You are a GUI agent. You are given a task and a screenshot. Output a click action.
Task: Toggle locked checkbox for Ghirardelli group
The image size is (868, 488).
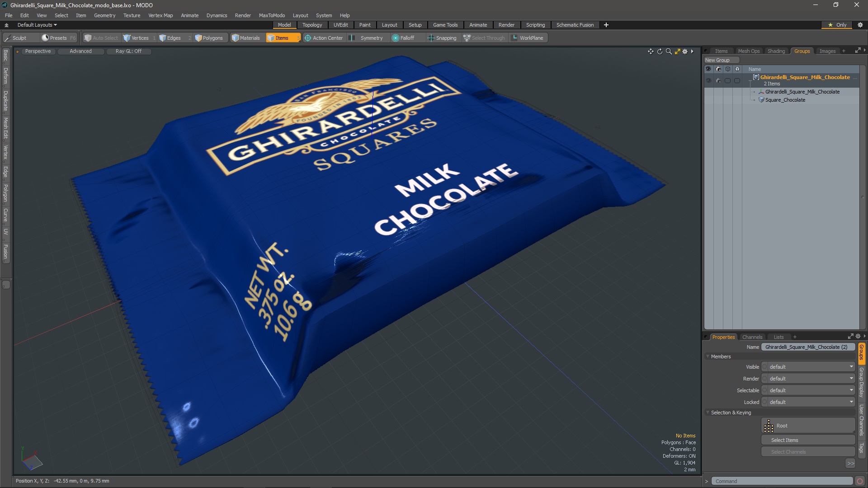[x=737, y=80]
